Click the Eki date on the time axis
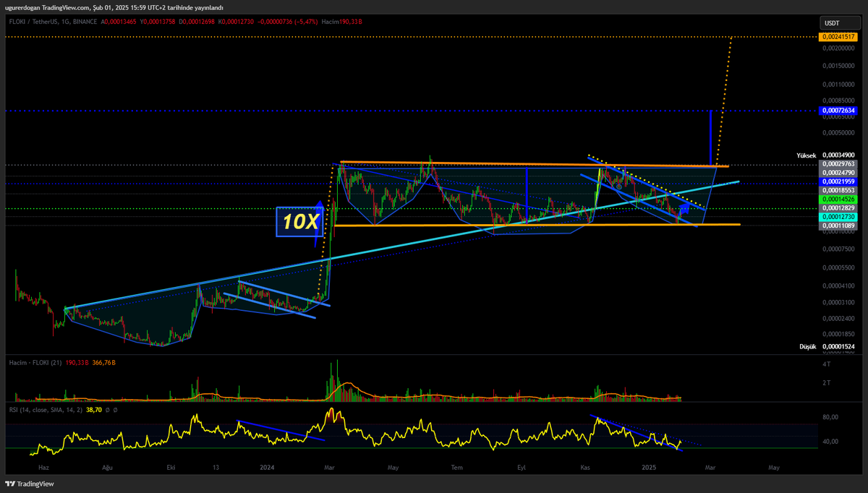Image resolution: width=868 pixels, height=493 pixels. coord(171,468)
